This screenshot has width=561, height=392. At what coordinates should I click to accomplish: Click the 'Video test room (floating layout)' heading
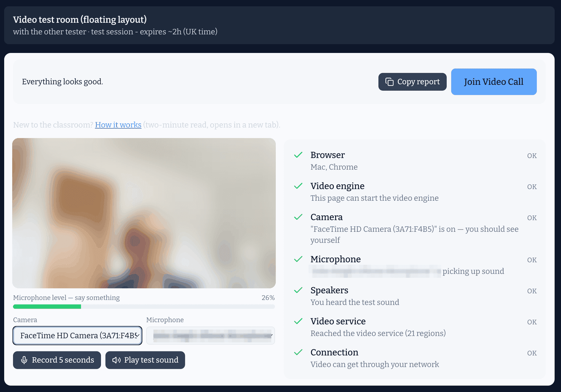(80, 20)
